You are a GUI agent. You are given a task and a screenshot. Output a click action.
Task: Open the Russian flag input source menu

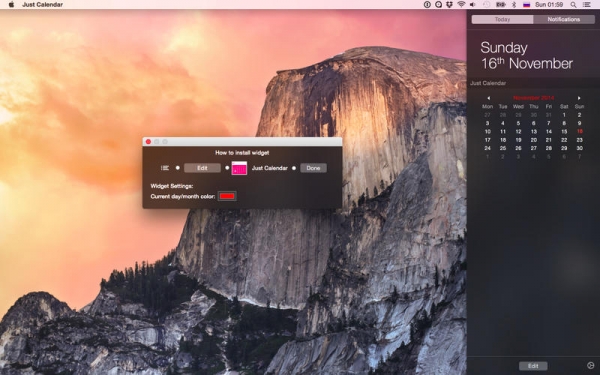pyautogui.click(x=527, y=5)
